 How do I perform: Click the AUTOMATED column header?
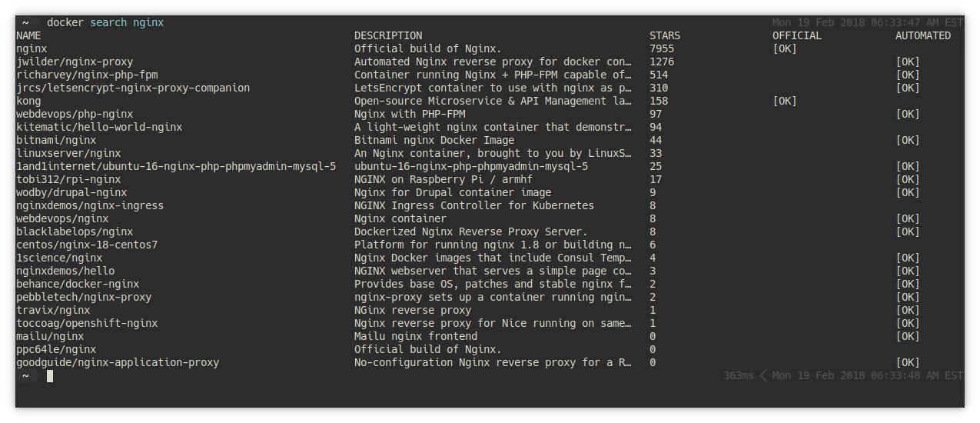point(923,35)
